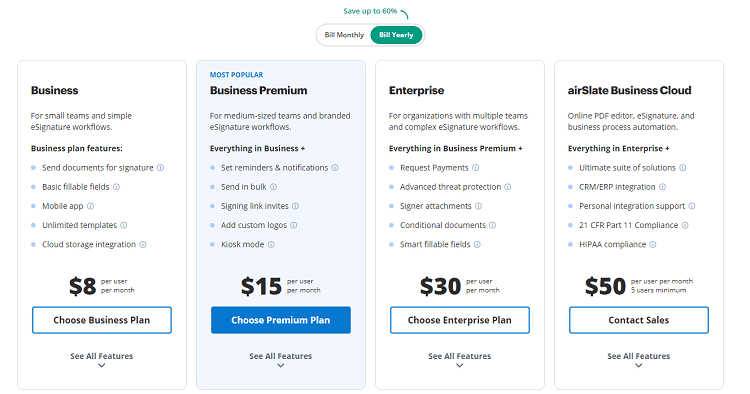Click info icon next to Send documents for signature
750x394 pixels.
[x=160, y=168]
